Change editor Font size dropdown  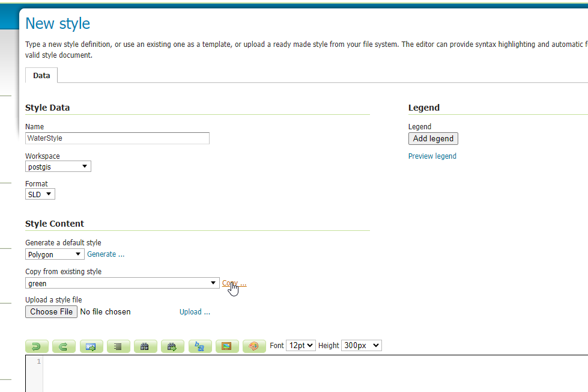[x=301, y=346]
